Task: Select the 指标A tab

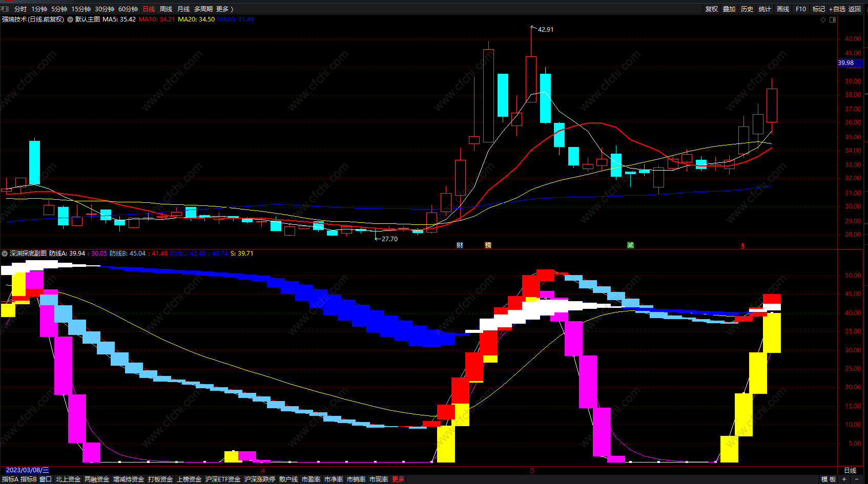Action: (x=10, y=479)
